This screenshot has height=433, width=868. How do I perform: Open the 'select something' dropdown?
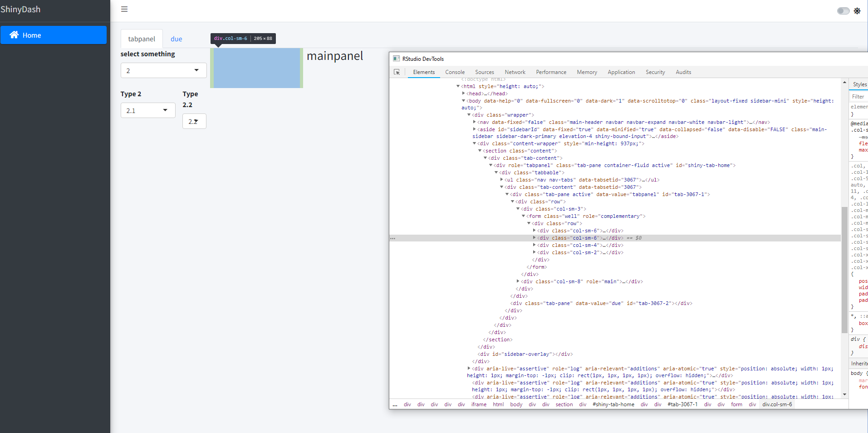163,70
